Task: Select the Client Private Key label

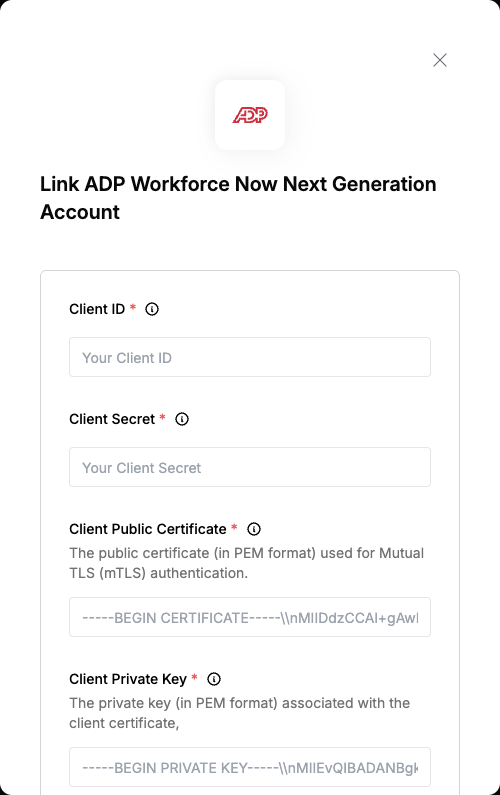Action: point(128,679)
